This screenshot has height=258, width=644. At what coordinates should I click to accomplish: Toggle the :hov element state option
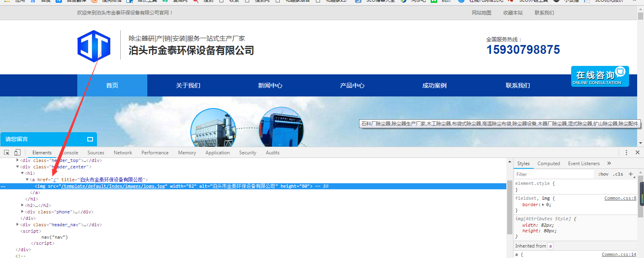603,174
